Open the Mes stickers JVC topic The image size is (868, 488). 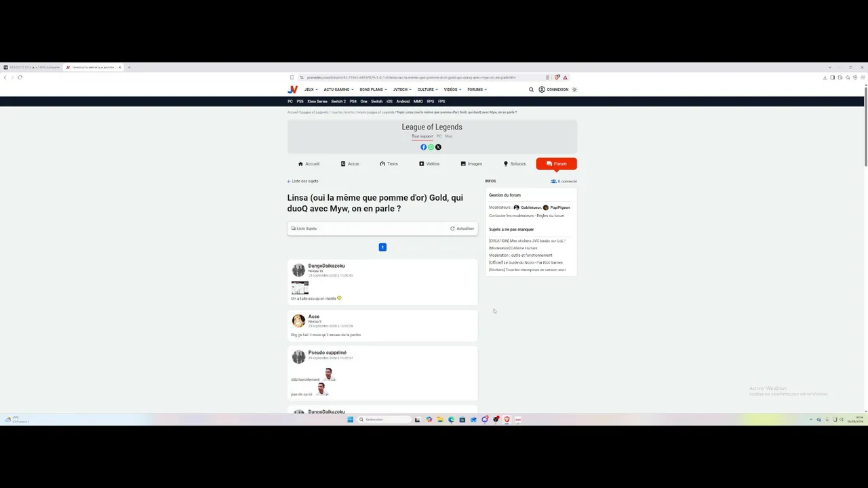click(527, 241)
